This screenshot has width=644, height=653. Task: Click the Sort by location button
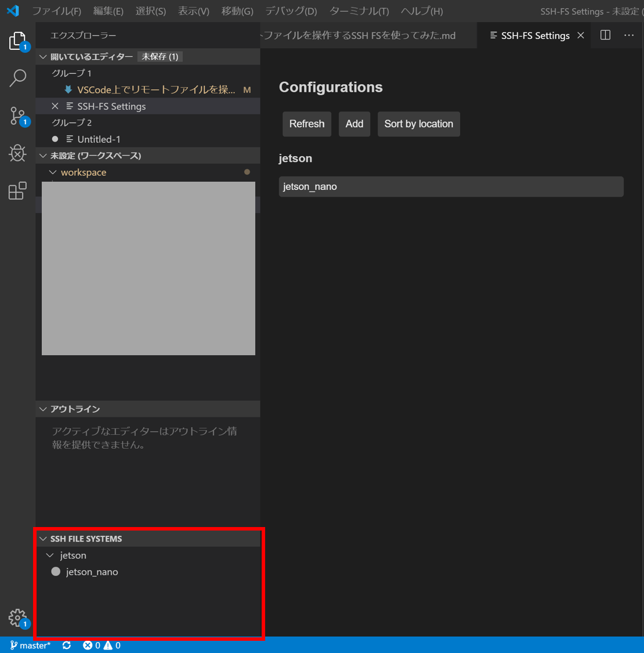coord(418,124)
